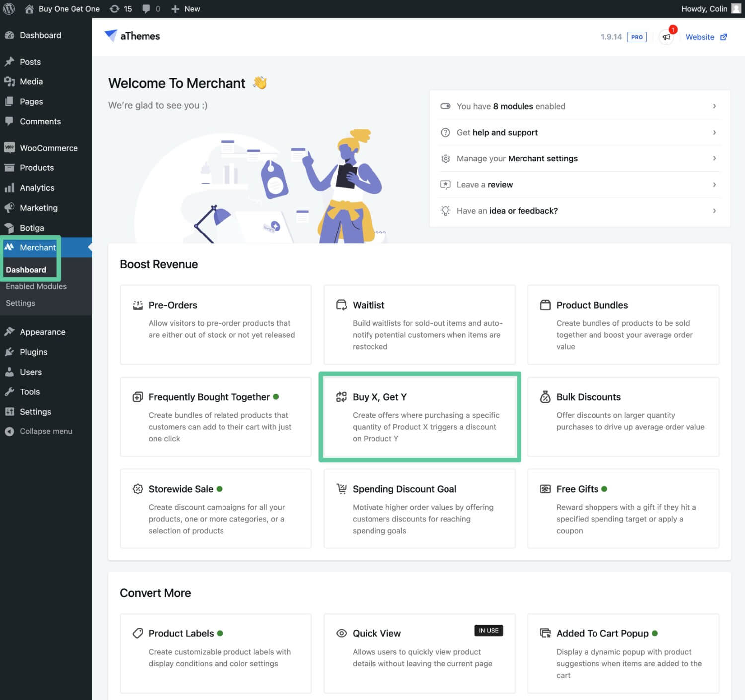Expand the Get help and support chevron
This screenshot has height=700, width=745.
tap(714, 132)
